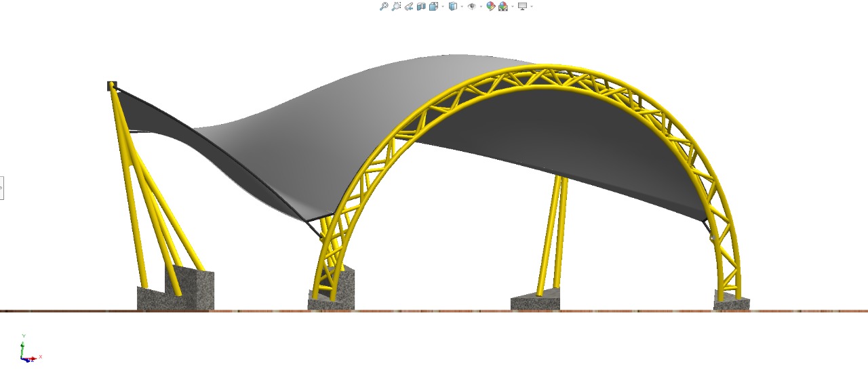Click the Zoom to Fit magnifier icon
The image size is (868, 389).
pyautogui.click(x=384, y=6)
